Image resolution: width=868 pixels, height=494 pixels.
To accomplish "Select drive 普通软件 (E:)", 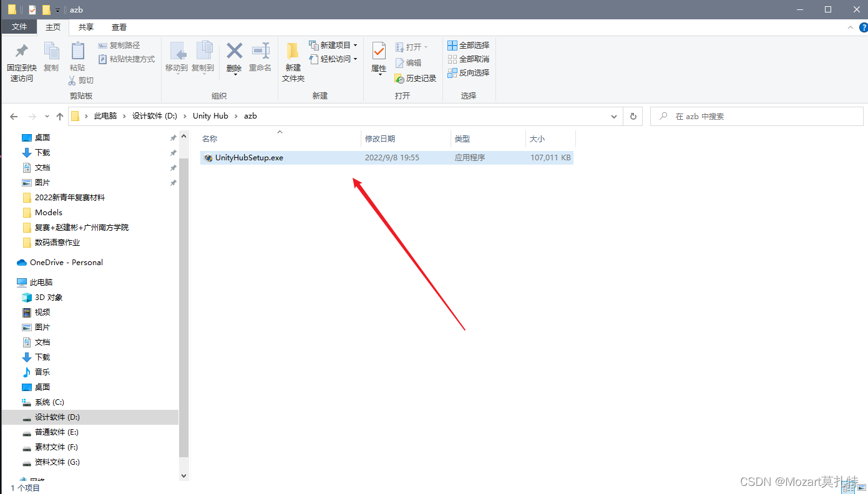I will click(x=57, y=432).
